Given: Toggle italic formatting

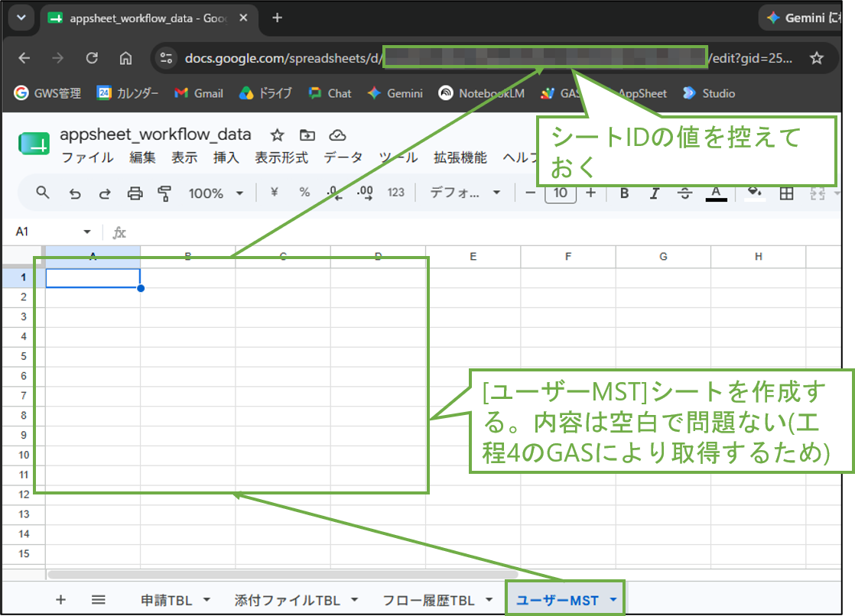Looking at the screenshot, I should (x=655, y=193).
